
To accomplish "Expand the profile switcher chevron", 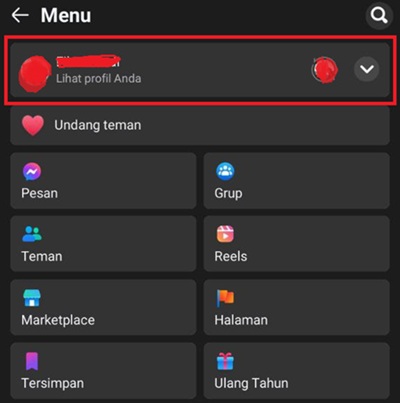I will click(367, 69).
